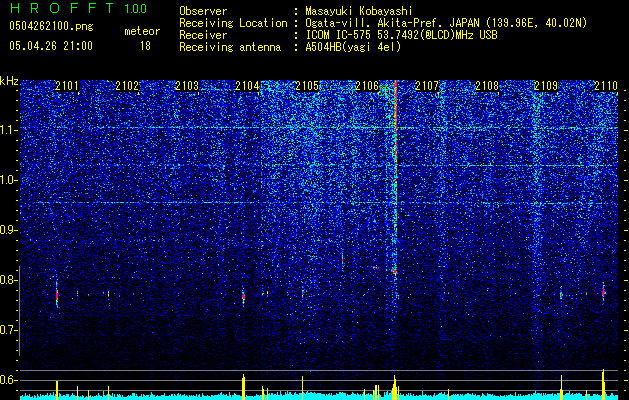Screen dimensions: 629x400
Task: Click the 2110 time marker
Action: (606, 86)
